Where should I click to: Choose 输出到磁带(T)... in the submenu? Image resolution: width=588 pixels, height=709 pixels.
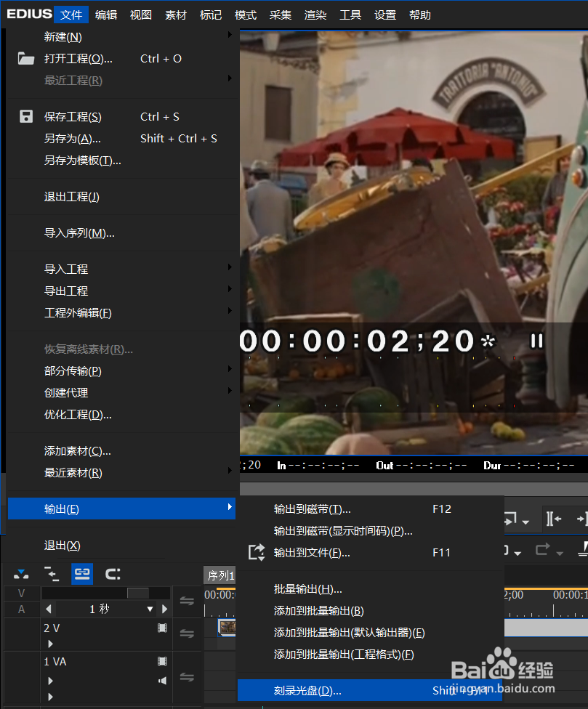point(370,509)
